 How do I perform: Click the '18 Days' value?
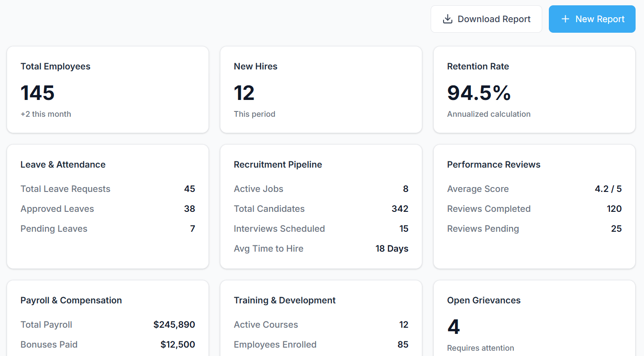pyautogui.click(x=392, y=249)
